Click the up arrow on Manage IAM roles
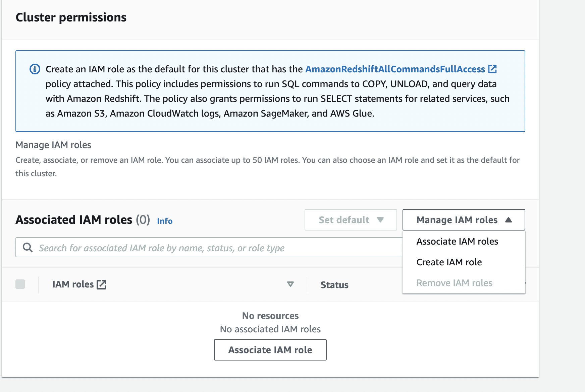585x392 pixels. coord(509,220)
